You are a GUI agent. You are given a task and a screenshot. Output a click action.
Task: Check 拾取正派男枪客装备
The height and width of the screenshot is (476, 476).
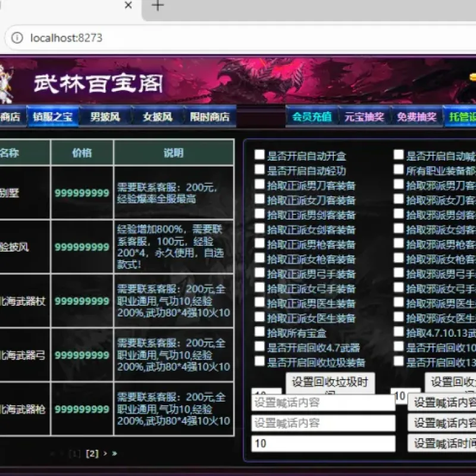259,243
